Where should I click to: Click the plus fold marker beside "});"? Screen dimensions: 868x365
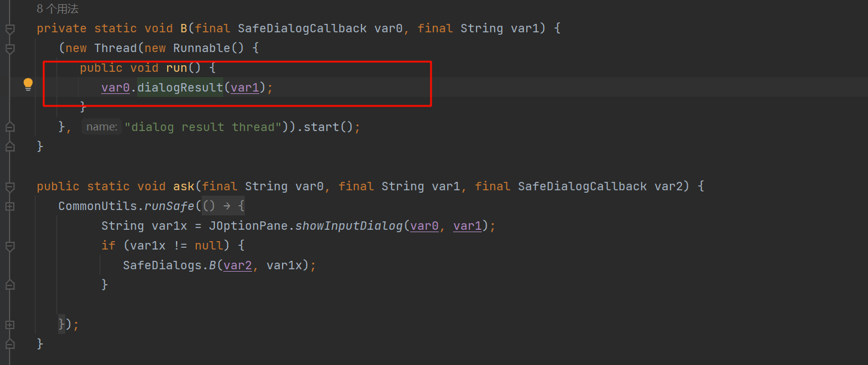point(10,324)
